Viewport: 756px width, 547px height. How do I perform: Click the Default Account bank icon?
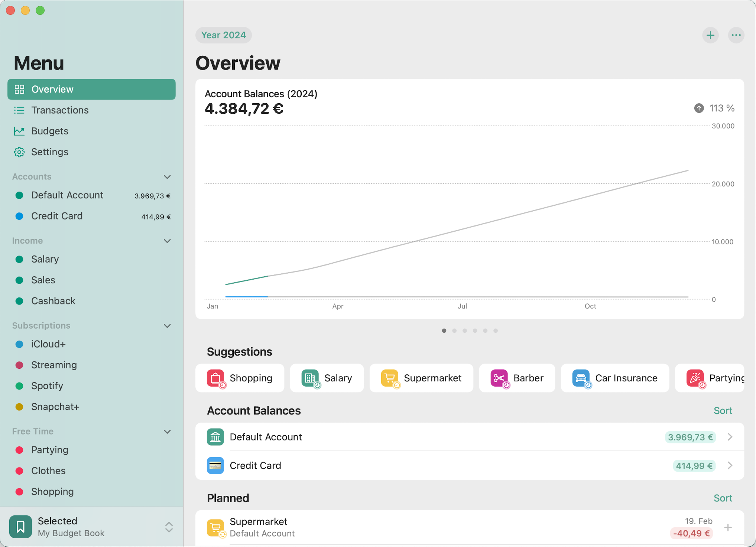tap(215, 437)
